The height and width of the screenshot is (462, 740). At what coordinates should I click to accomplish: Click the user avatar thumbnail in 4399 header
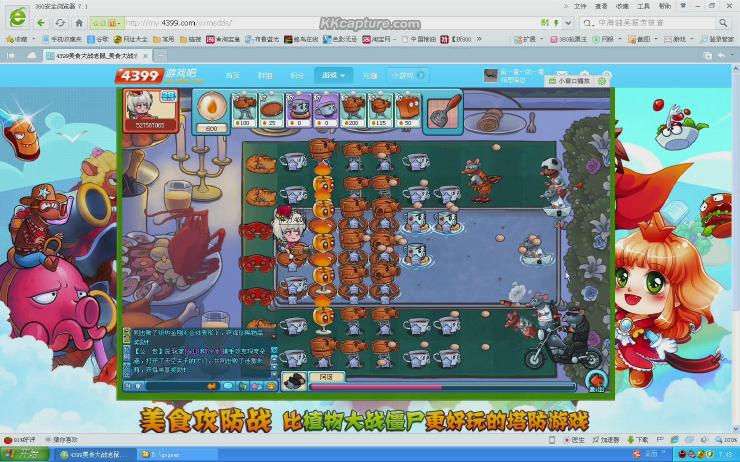tap(491, 76)
